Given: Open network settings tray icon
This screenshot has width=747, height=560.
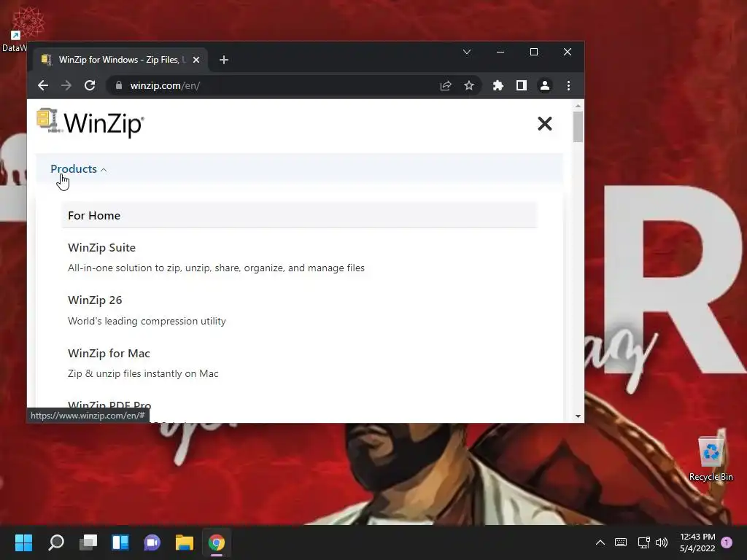Looking at the screenshot, I should pyautogui.click(x=643, y=542).
